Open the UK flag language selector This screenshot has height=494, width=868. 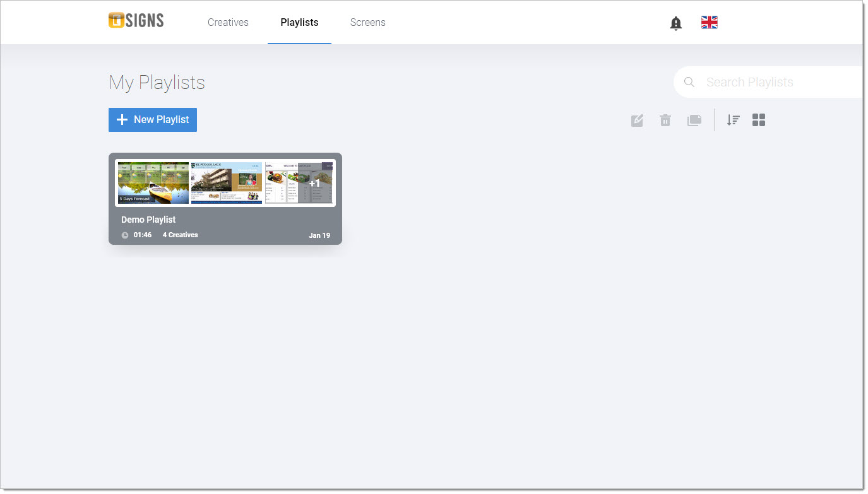709,23
